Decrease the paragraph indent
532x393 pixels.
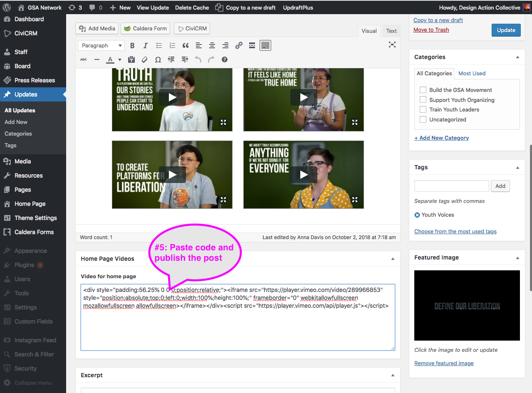171,59
